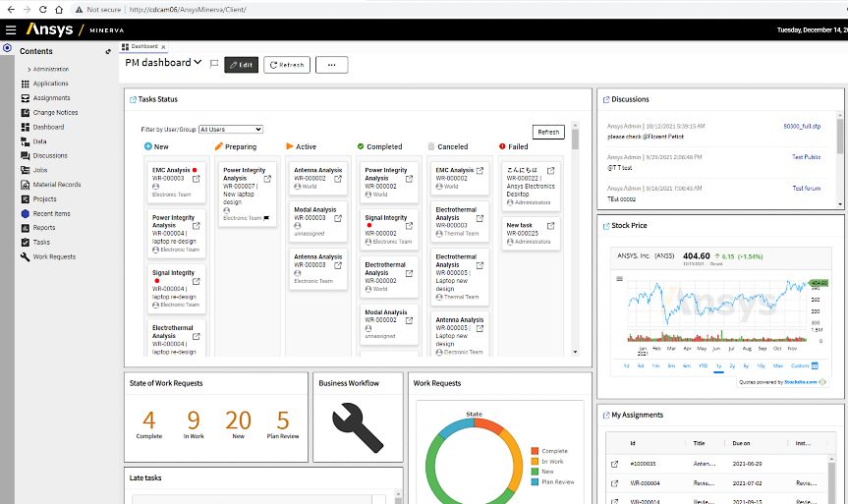848x504 pixels.
Task: Open Tasks Status widget in new view
Action: (133, 99)
